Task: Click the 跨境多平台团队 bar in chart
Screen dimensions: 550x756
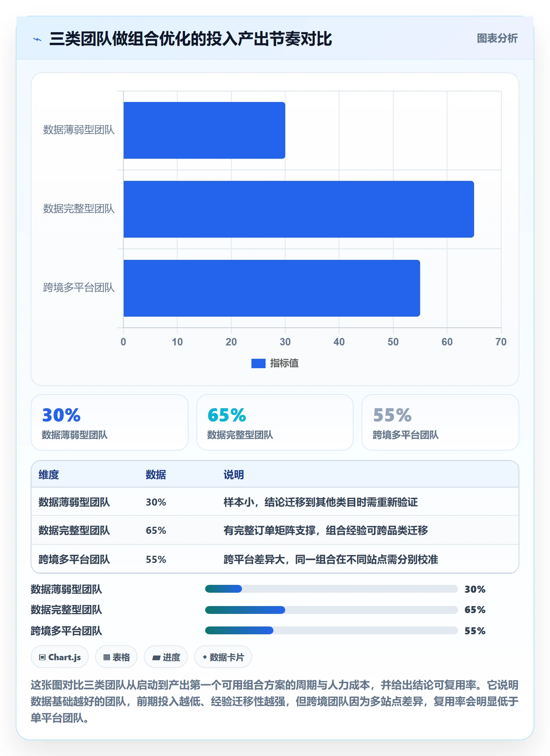Action: pos(272,288)
